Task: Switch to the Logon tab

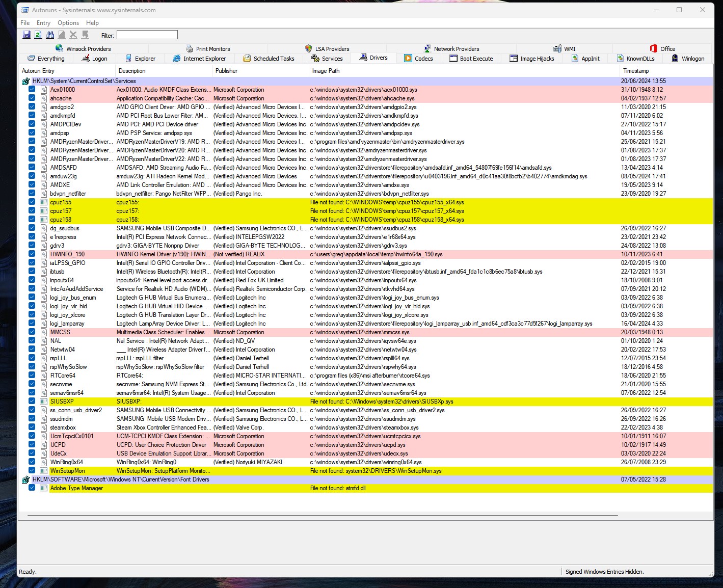Action: [94, 59]
